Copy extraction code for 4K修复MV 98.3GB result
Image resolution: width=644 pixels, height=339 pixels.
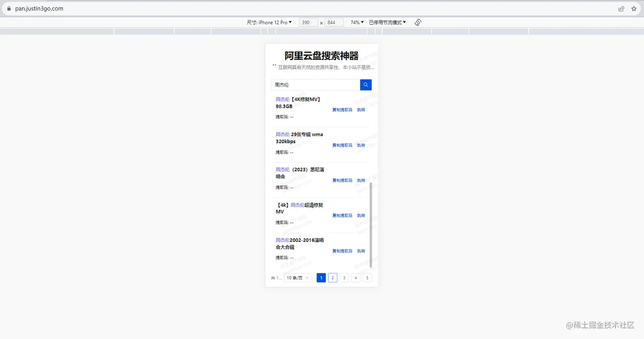pyautogui.click(x=342, y=110)
